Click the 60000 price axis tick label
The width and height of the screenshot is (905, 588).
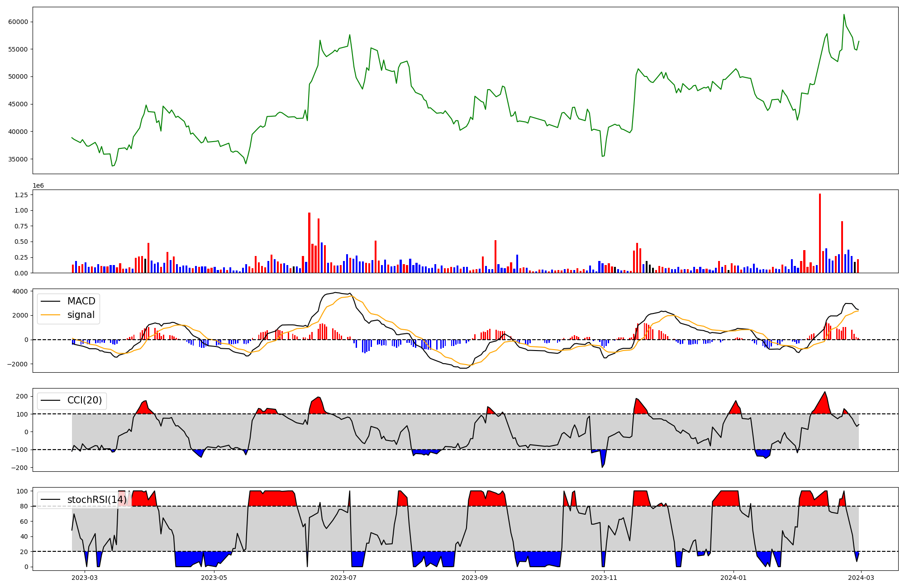tap(18, 22)
